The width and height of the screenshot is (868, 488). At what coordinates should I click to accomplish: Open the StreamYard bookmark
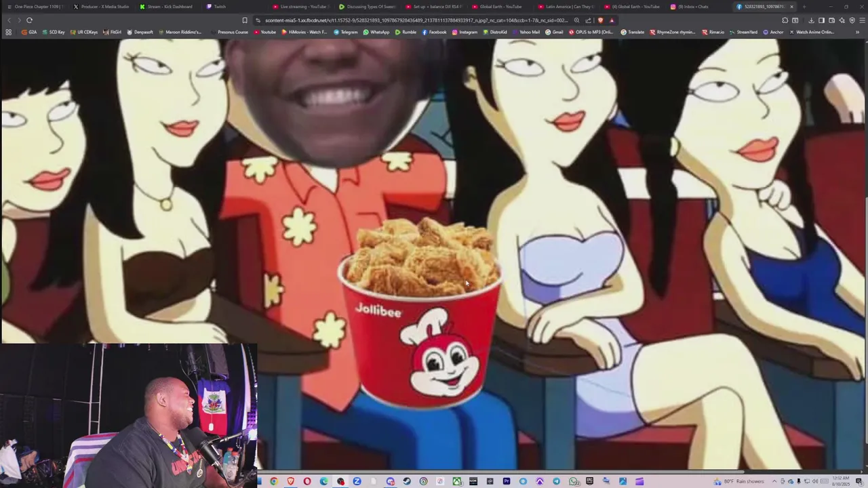pyautogui.click(x=743, y=32)
